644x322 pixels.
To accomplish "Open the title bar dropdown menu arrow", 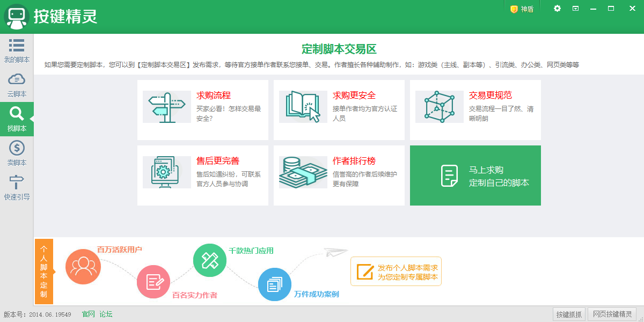I will click(575, 9).
